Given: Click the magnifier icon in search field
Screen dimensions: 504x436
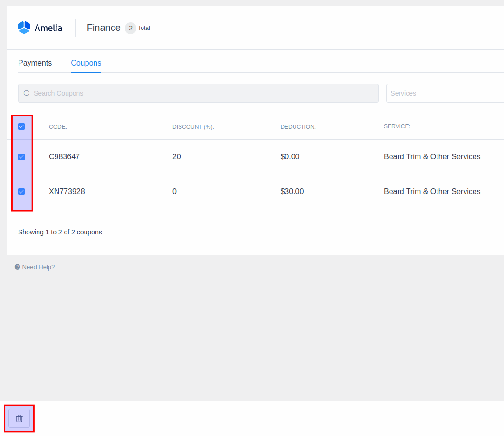Looking at the screenshot, I should (27, 93).
